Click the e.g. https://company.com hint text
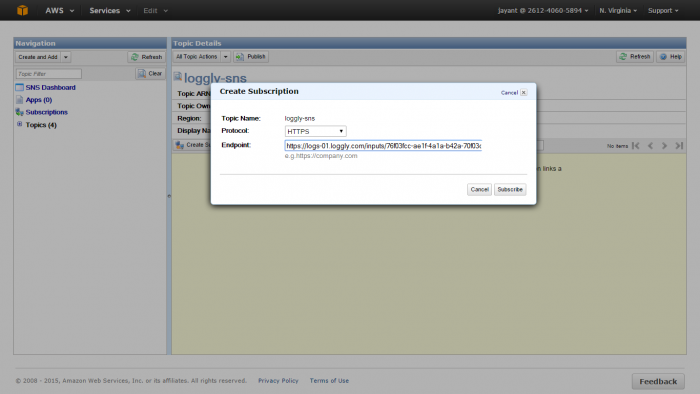This screenshot has height=394, width=700. point(321,156)
